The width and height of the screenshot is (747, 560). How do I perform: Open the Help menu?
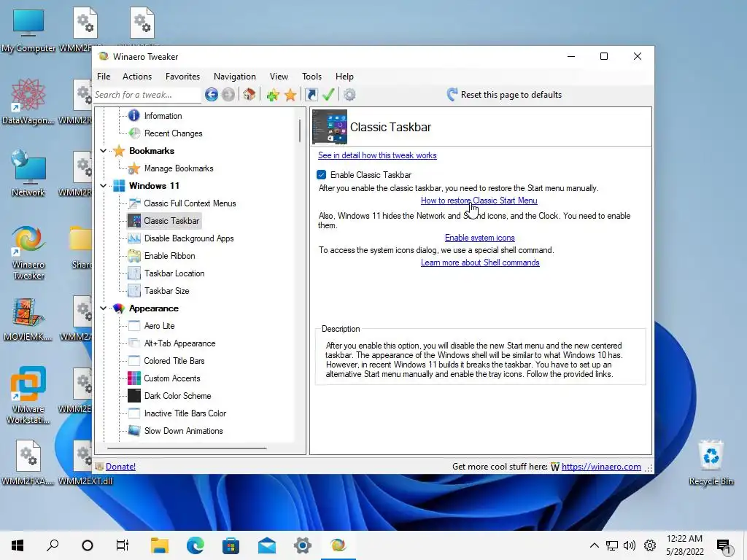point(344,76)
